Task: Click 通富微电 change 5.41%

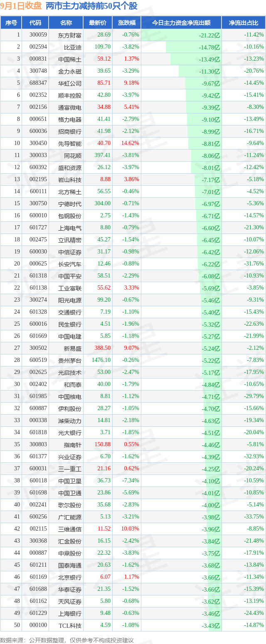Action: tap(131, 107)
